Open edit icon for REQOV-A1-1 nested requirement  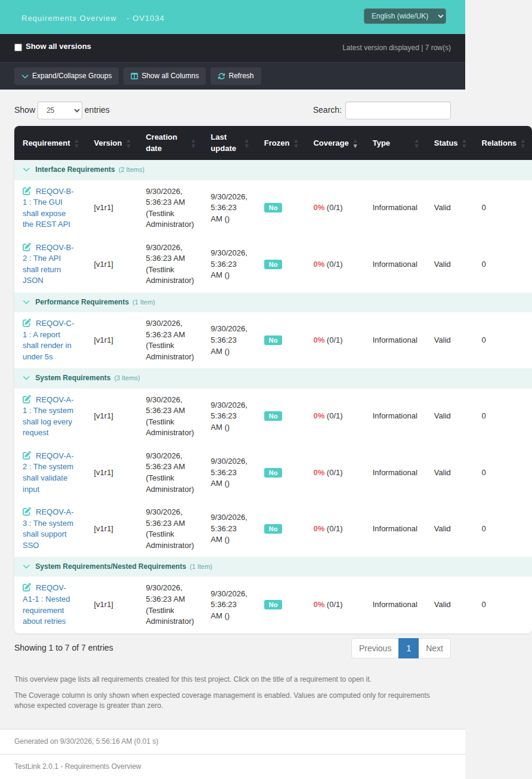click(x=27, y=587)
